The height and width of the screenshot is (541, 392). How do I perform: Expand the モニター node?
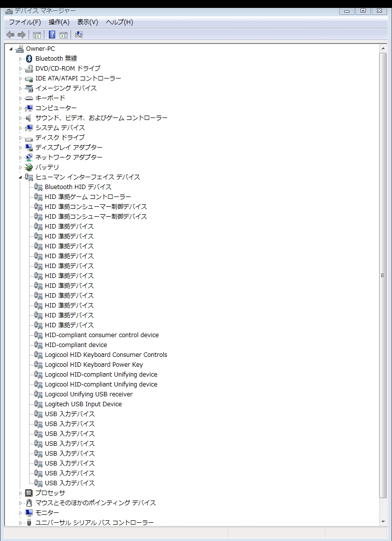[20, 513]
